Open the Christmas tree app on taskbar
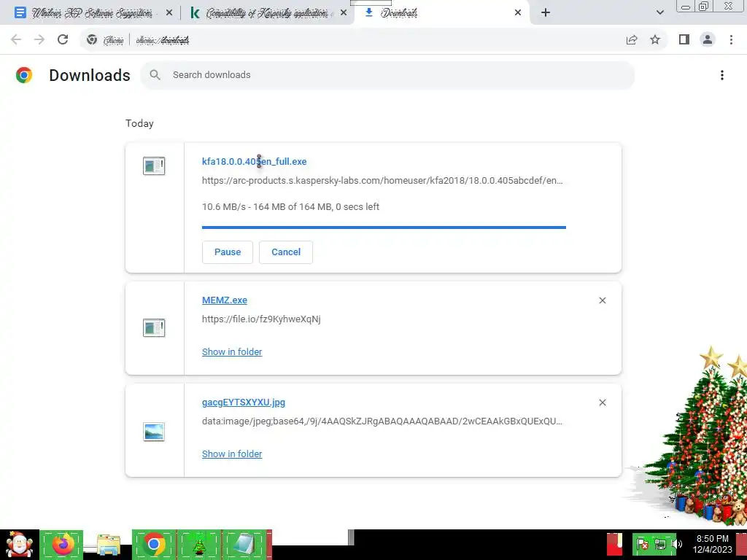747x560 pixels. pyautogui.click(x=199, y=544)
